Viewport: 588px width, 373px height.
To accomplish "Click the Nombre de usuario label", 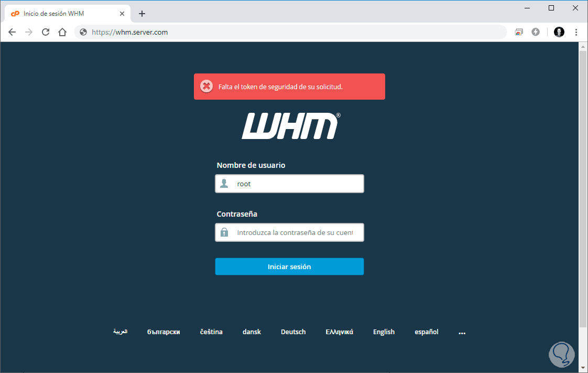I will 251,165.
